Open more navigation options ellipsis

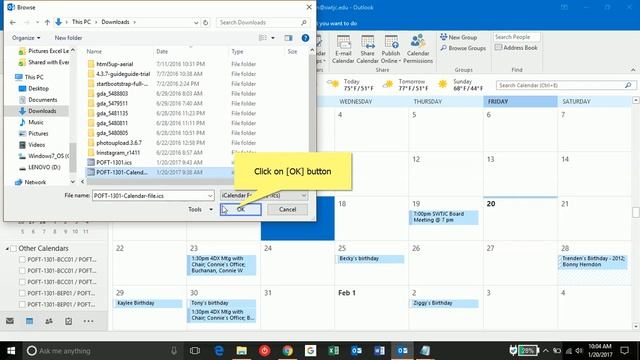coord(88,321)
